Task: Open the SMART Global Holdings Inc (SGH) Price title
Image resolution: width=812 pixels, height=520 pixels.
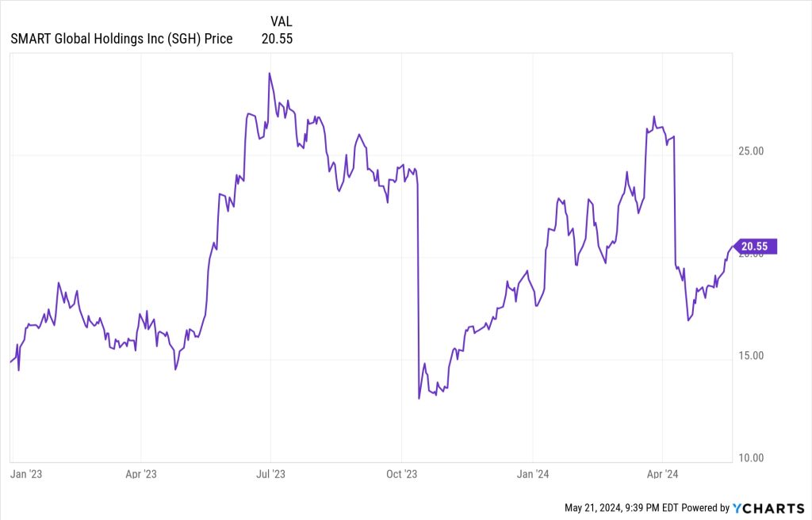Action: click(x=121, y=39)
